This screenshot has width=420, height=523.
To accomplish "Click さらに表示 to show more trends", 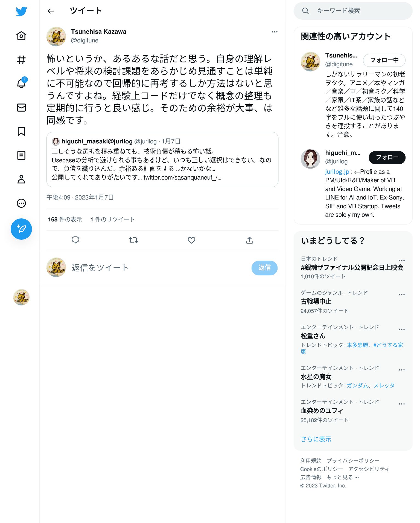I will point(316,439).
